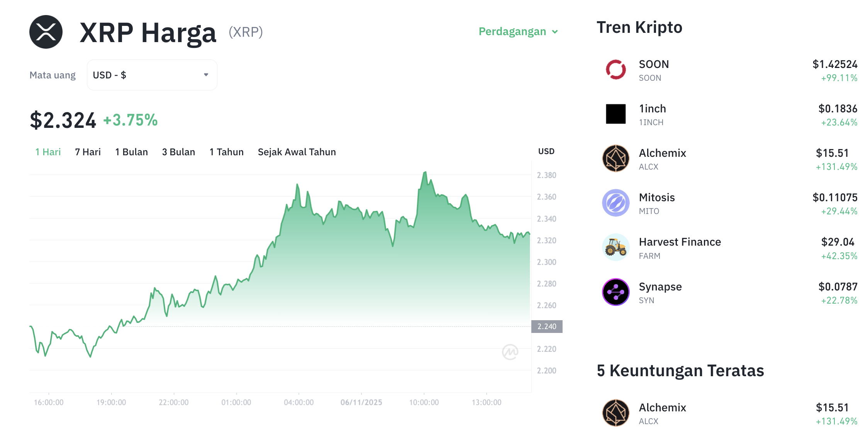
Task: Open the USD currency dropdown
Action: [152, 75]
